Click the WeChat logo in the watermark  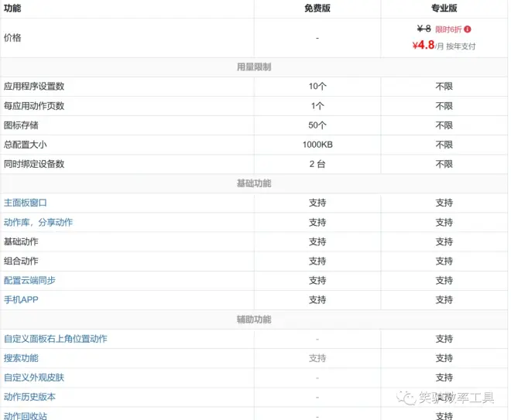pos(406,398)
